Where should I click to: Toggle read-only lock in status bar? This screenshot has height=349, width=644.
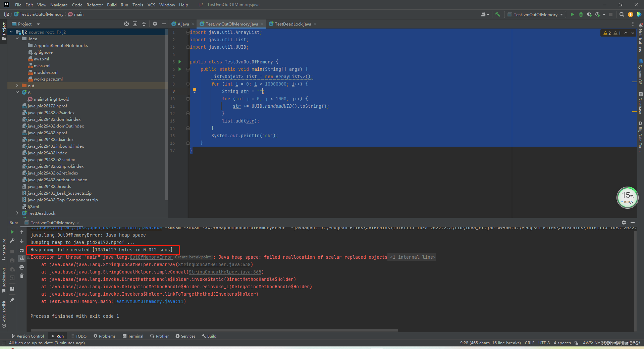point(576,343)
